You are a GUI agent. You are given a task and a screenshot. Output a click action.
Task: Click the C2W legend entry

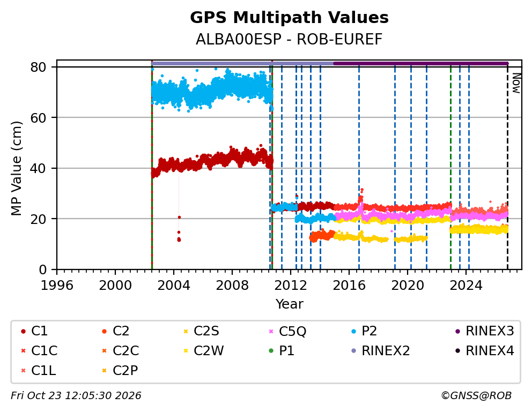[204, 351]
